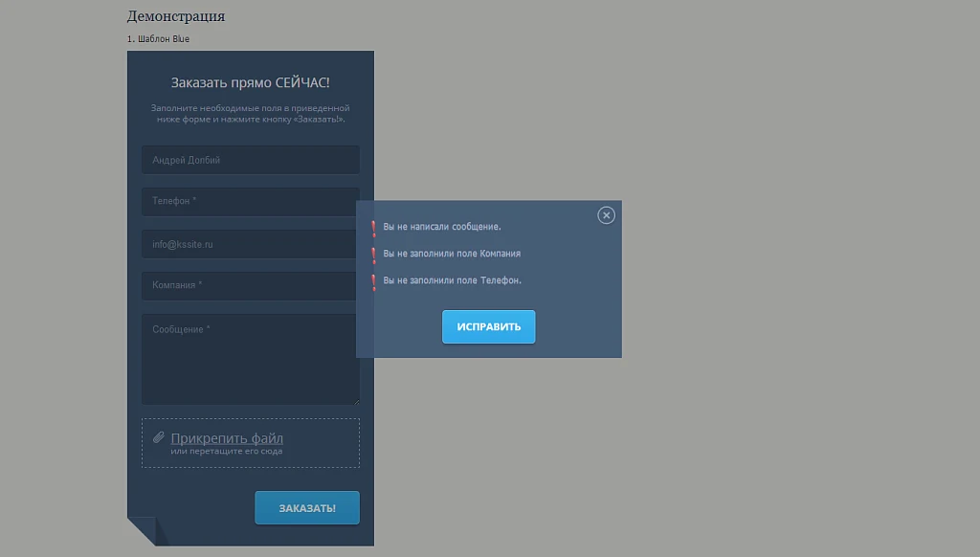980x557 pixels.
Task: Click the error text about поле Компания
Action: click(452, 254)
